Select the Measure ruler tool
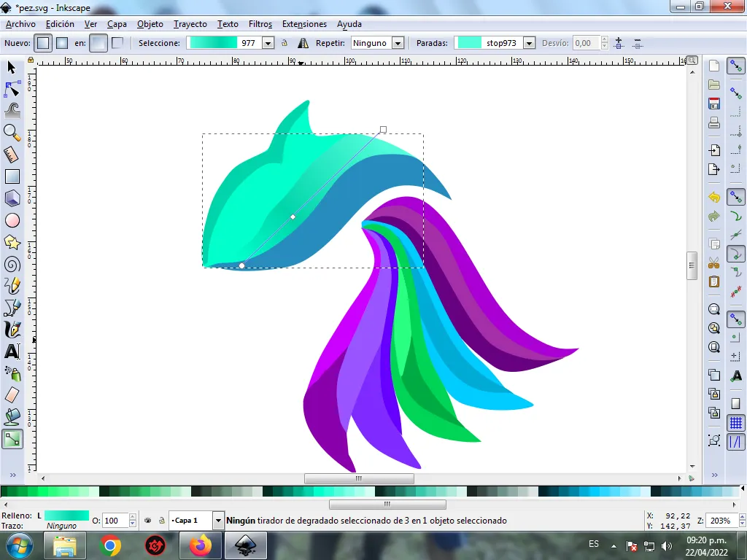 tap(12, 155)
